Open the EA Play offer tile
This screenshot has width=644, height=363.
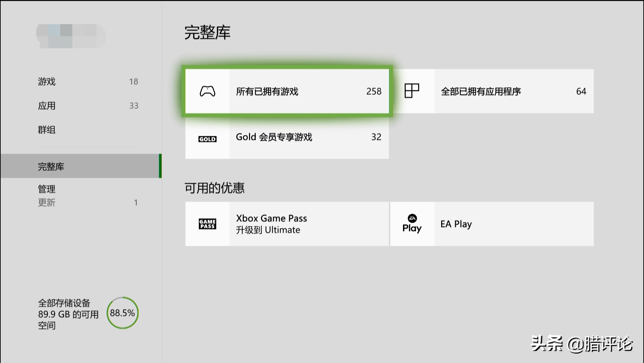point(492,224)
